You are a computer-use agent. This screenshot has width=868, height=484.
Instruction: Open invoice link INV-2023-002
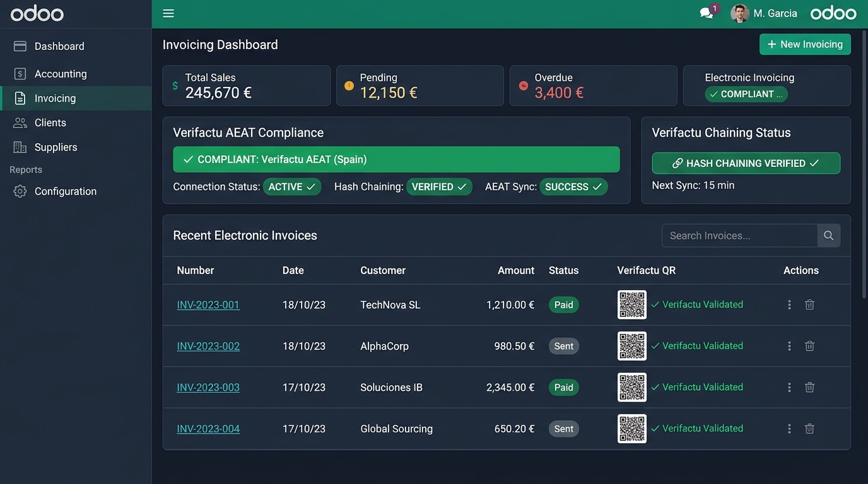click(x=208, y=346)
